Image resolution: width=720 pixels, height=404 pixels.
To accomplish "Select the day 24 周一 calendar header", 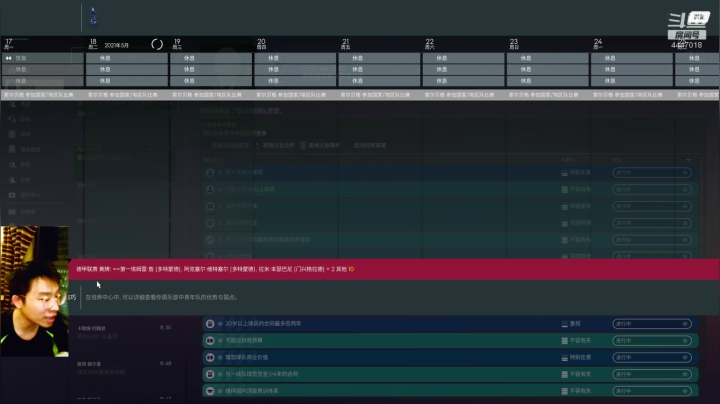I will pyautogui.click(x=597, y=44).
